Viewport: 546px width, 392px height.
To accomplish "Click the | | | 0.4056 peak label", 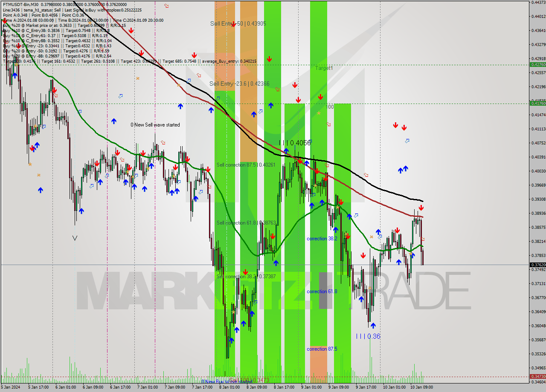I will [295, 143].
